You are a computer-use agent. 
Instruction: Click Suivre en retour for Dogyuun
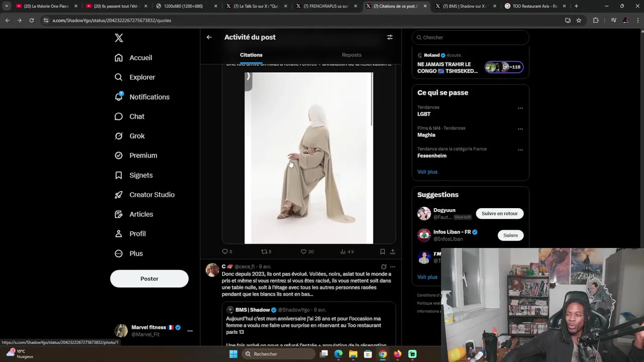[x=500, y=214]
